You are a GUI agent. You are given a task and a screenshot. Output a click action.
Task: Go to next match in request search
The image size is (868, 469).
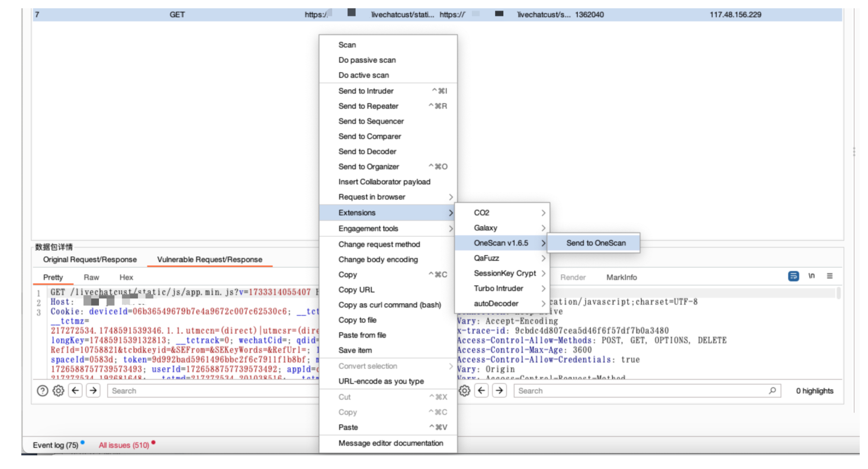click(x=94, y=391)
